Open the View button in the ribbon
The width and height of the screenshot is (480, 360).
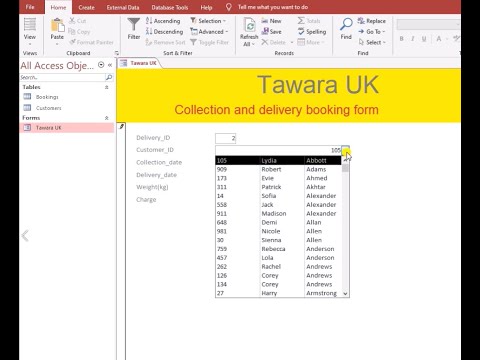pyautogui.click(x=30, y=32)
